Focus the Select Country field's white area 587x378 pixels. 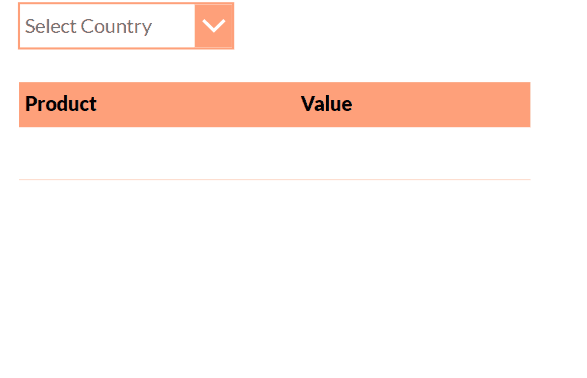(x=107, y=26)
